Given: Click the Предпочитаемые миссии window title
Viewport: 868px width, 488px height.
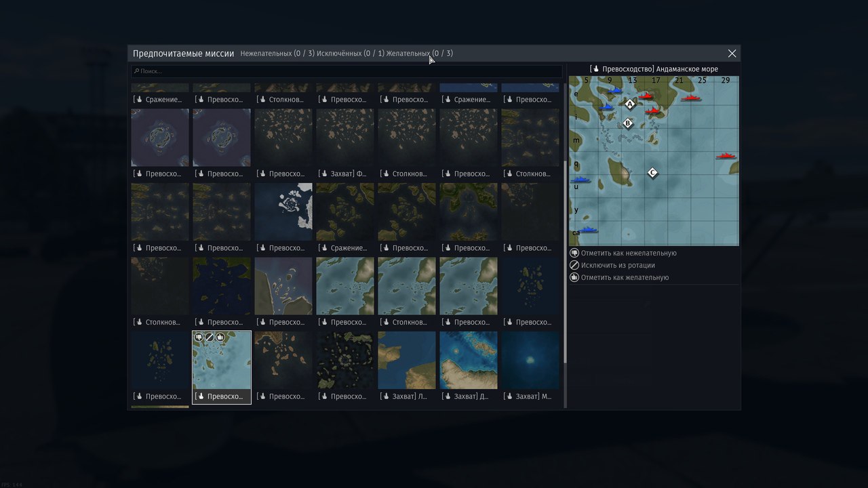Looking at the screenshot, I should click(183, 54).
